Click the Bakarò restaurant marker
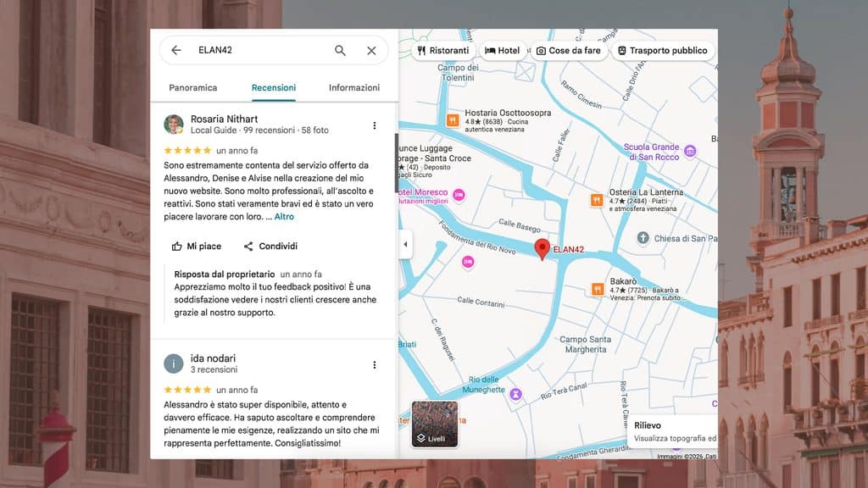Viewport: 868px width, 488px height. click(598, 289)
